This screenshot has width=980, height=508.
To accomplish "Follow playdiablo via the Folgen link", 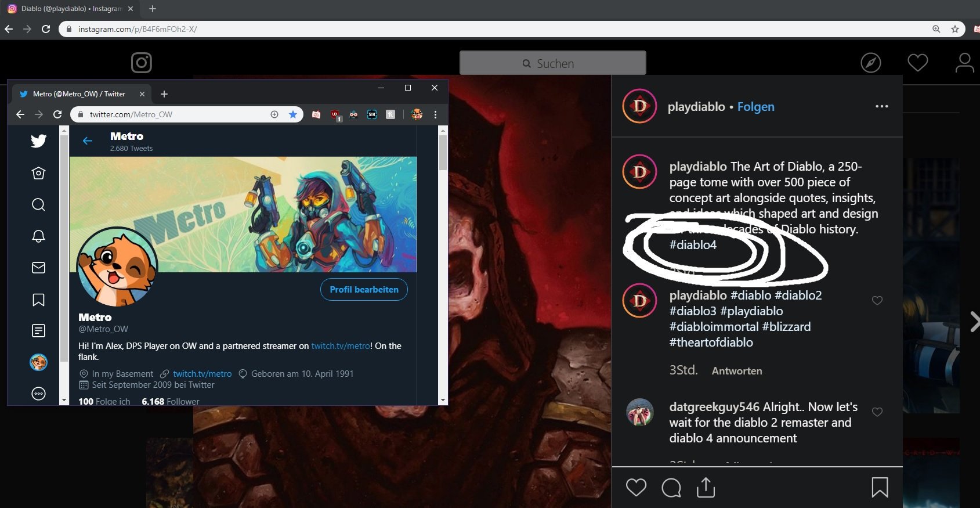I will coord(755,107).
